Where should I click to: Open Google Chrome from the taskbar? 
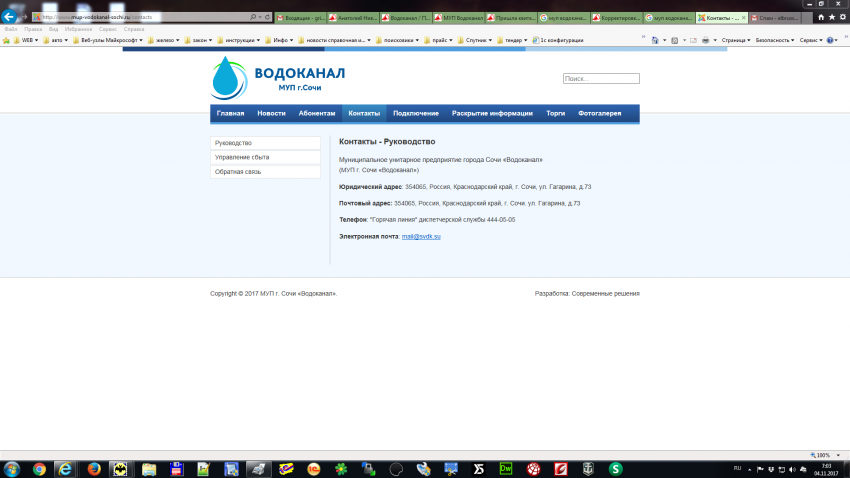(x=39, y=468)
